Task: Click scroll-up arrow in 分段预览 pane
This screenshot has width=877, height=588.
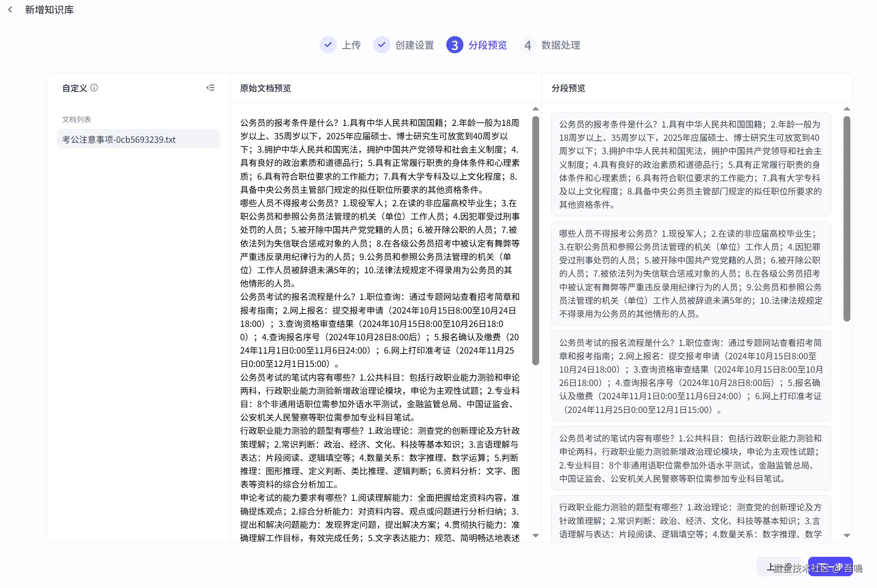Action: tap(847, 109)
